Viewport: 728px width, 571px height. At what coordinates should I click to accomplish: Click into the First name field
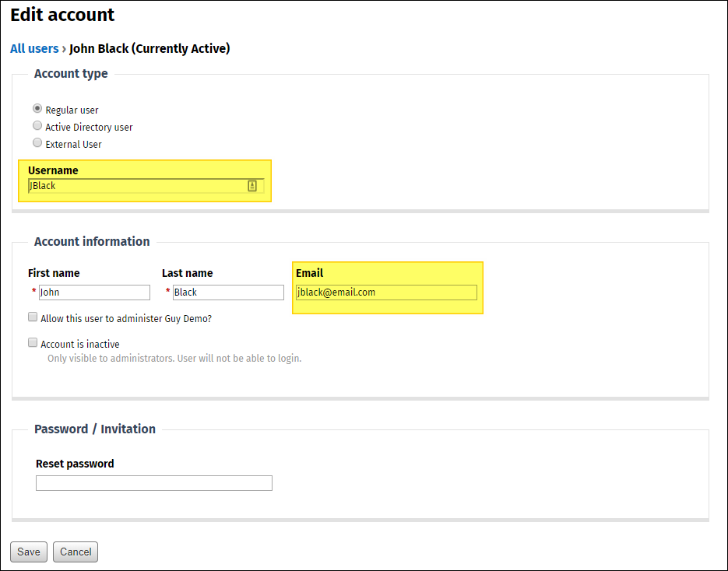(94, 293)
